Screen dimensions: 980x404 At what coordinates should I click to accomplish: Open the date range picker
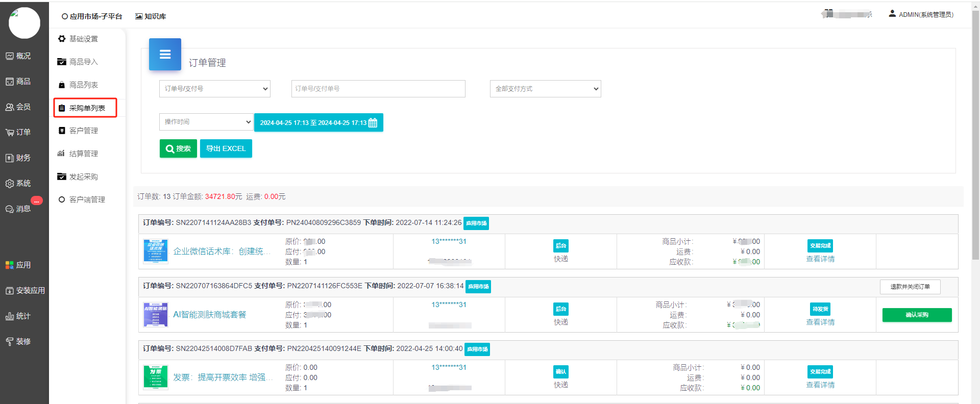pos(318,122)
